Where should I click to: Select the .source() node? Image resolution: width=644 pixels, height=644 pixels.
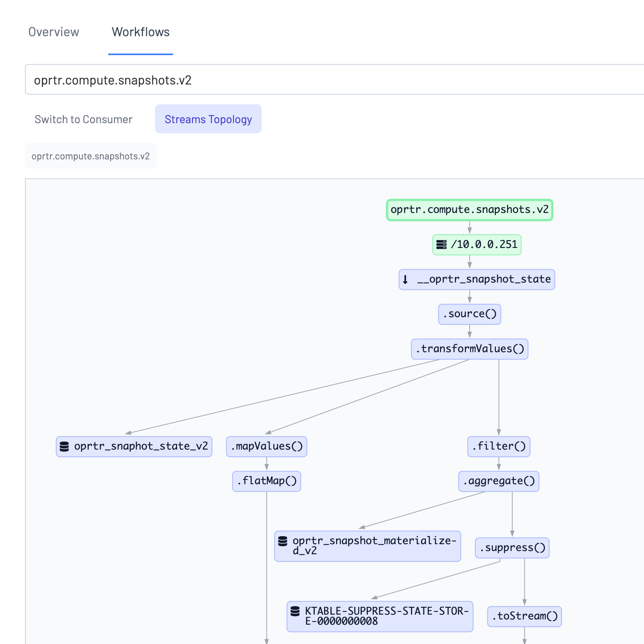coord(469,314)
